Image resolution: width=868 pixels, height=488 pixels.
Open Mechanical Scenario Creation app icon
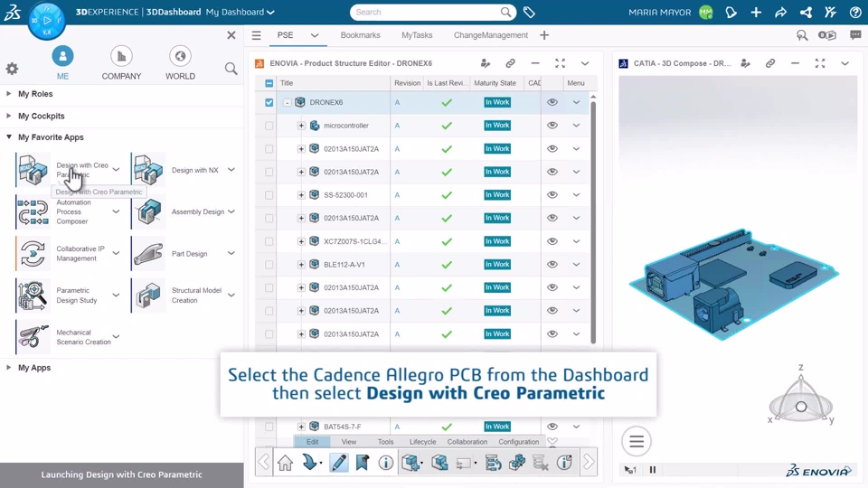pyautogui.click(x=33, y=337)
